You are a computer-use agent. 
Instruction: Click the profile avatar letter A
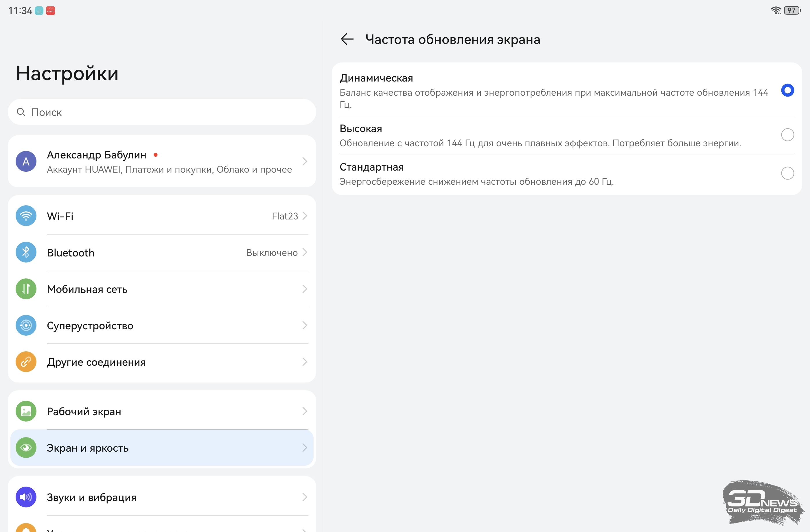pyautogui.click(x=26, y=161)
